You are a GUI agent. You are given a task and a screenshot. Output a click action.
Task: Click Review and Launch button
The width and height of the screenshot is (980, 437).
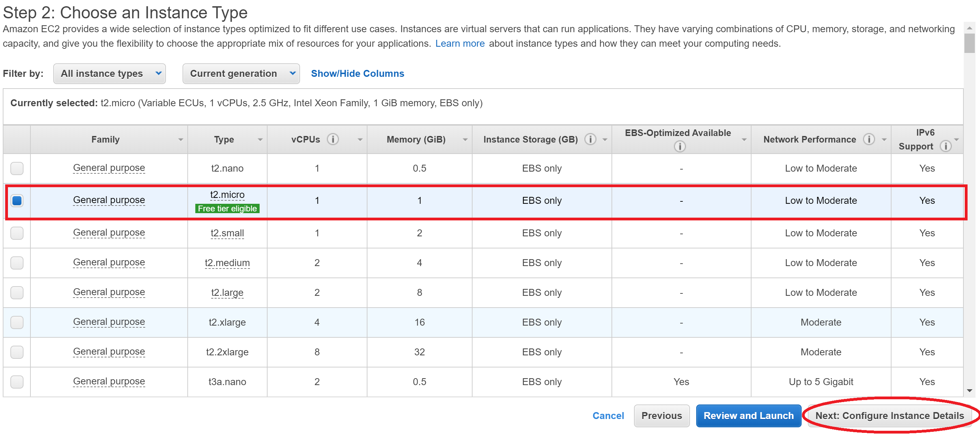point(748,416)
